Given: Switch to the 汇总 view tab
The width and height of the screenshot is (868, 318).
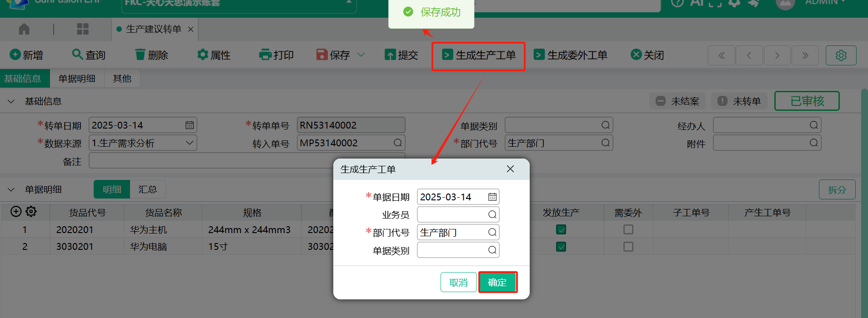Looking at the screenshot, I should pyautogui.click(x=147, y=189).
